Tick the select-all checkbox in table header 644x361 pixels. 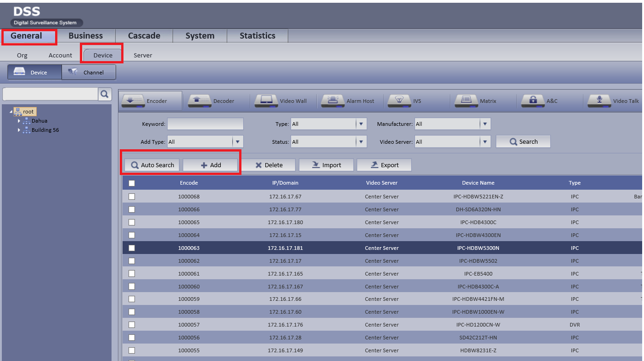[x=132, y=183]
